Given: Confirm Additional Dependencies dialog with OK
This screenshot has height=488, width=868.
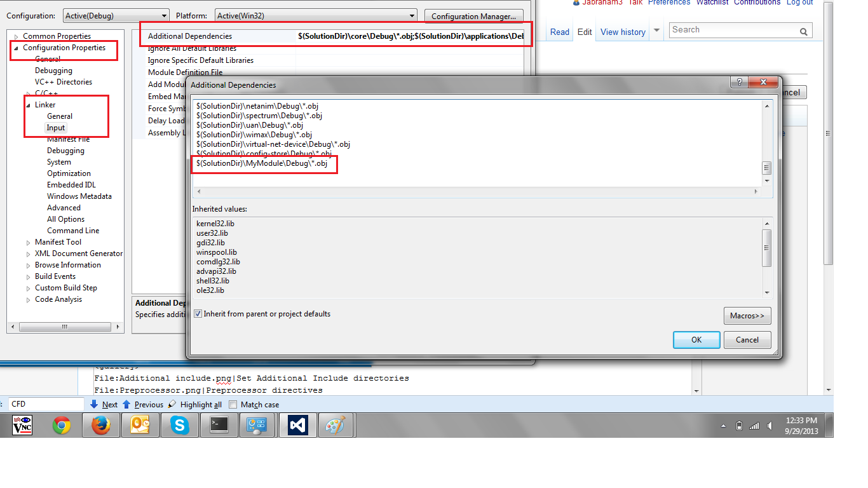Looking at the screenshot, I should pyautogui.click(x=696, y=340).
